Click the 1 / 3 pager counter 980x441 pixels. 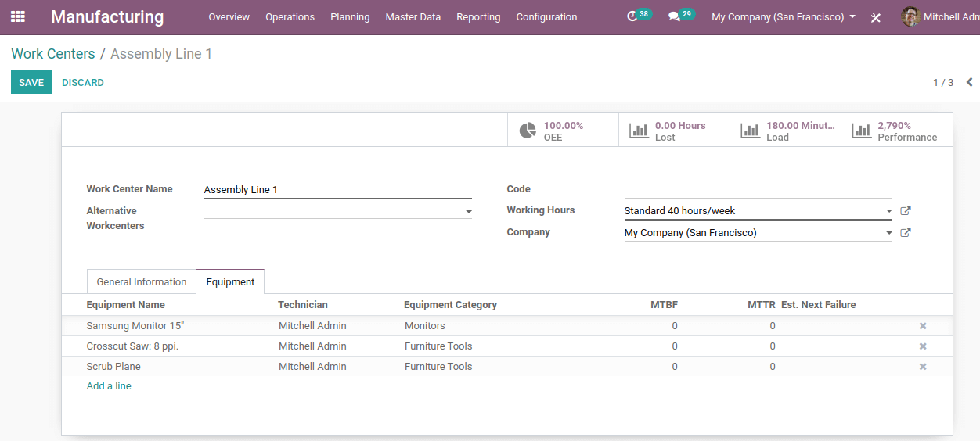point(943,83)
